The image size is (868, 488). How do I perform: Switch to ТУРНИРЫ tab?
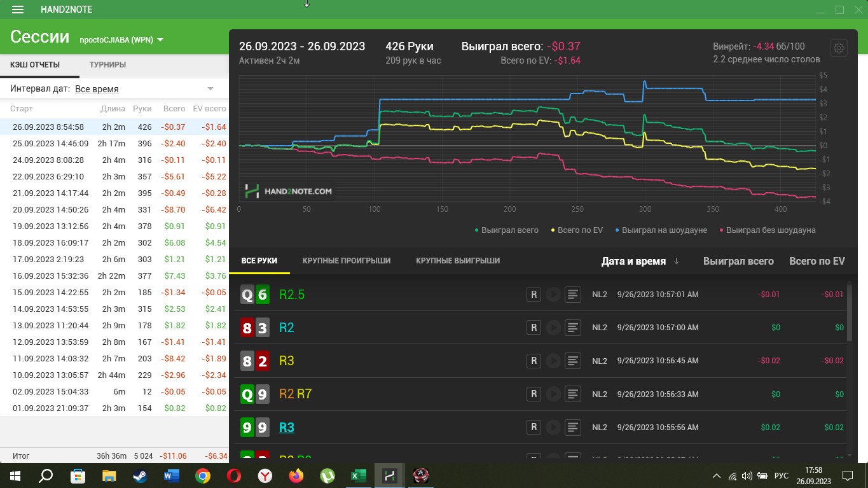tap(107, 65)
